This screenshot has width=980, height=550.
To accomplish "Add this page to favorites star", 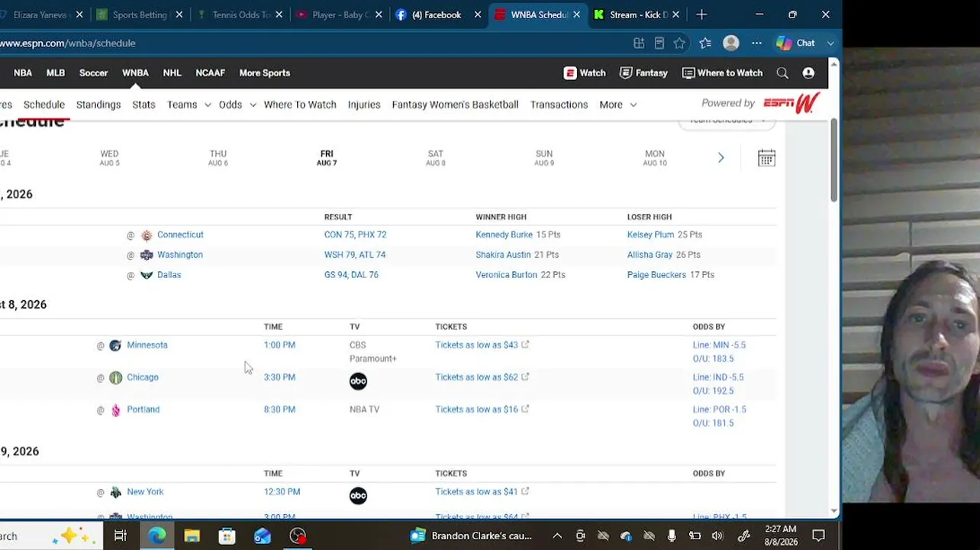I will tap(679, 43).
